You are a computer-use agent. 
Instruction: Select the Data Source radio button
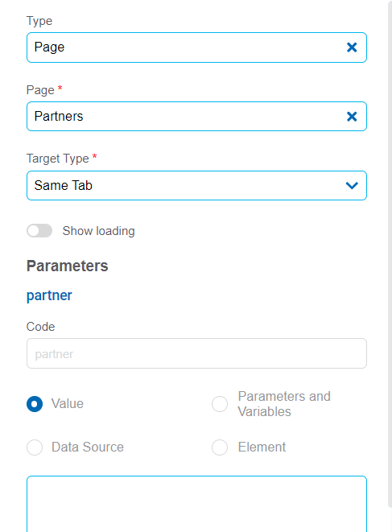(35, 447)
